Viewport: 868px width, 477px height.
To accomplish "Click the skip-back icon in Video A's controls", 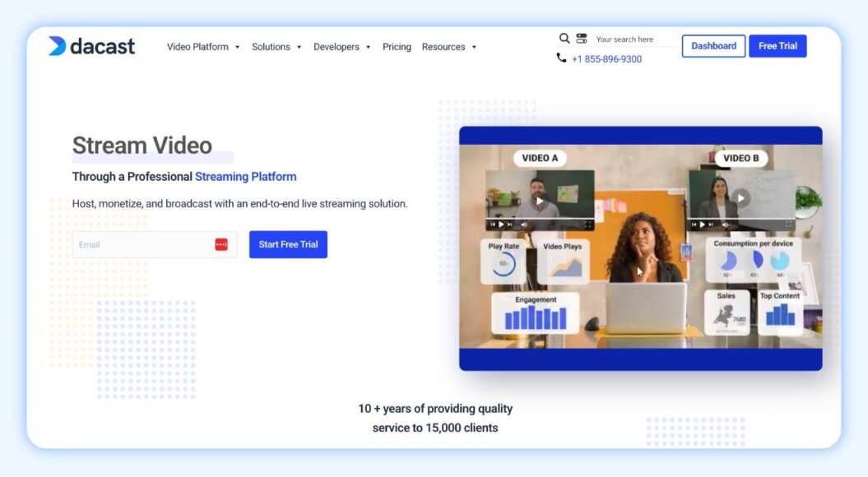I will pyautogui.click(x=493, y=224).
